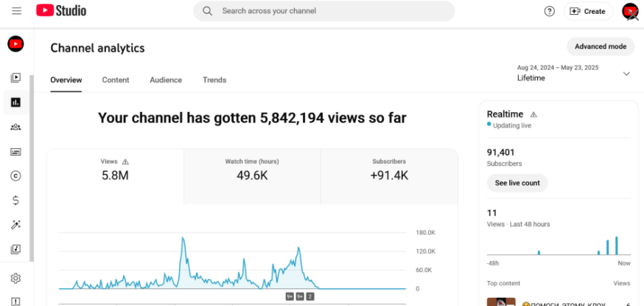Expand the Lifetime date range dropdown
Screen dimensions: 644x306
pos(573,73)
